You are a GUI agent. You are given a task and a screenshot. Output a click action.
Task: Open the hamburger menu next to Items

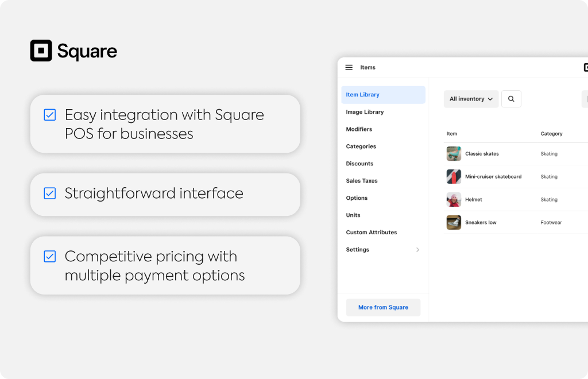tap(349, 68)
